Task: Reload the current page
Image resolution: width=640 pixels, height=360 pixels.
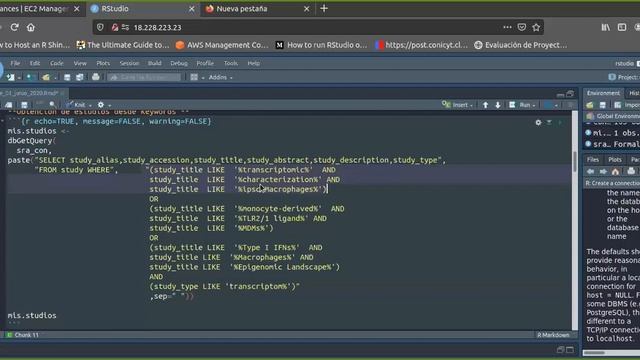Action: 14,27
